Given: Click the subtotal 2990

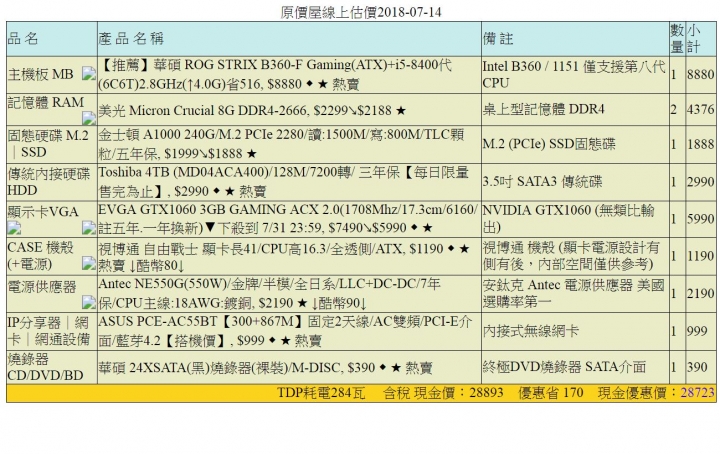Looking at the screenshot, I should coord(701,182).
